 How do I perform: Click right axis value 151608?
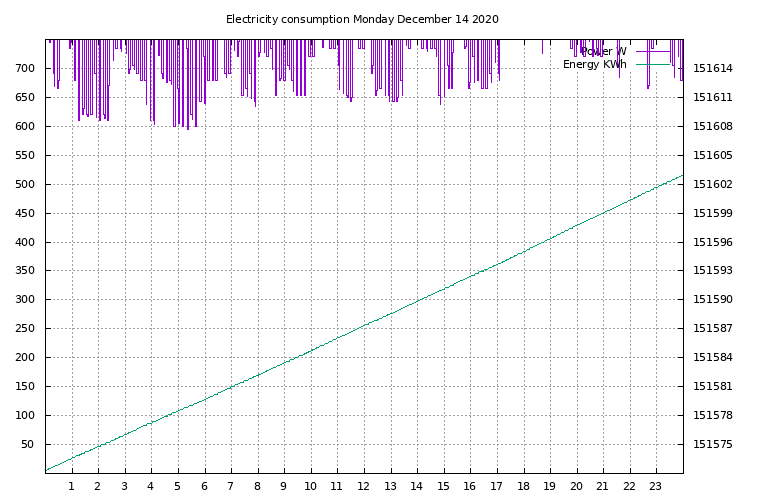[x=713, y=126]
